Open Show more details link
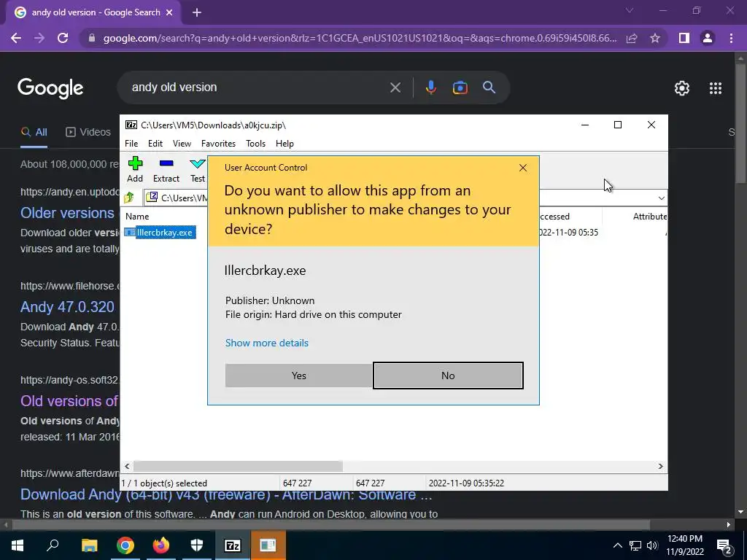The width and height of the screenshot is (747, 560). (x=267, y=343)
